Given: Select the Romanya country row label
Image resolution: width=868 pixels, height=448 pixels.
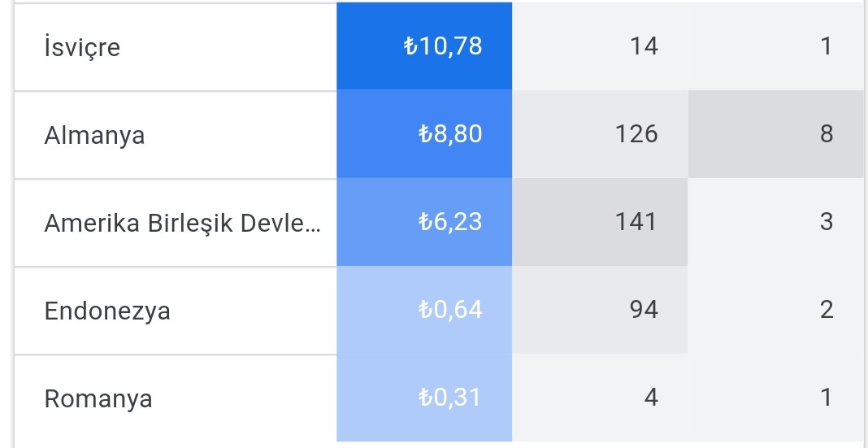Looking at the screenshot, I should point(98,398).
